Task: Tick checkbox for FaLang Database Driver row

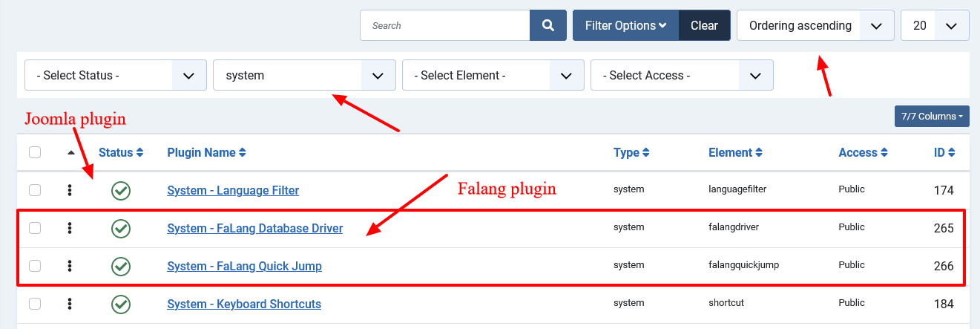Action: [x=35, y=228]
